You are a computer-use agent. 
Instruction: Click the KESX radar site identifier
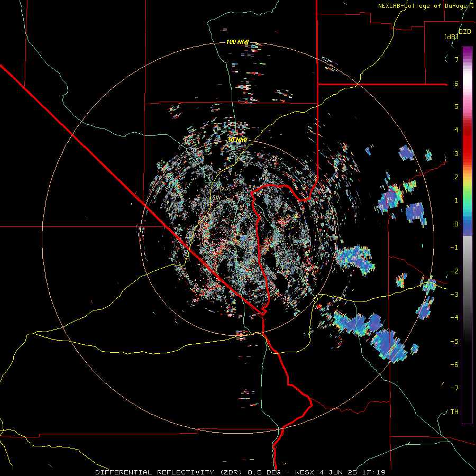(x=304, y=472)
